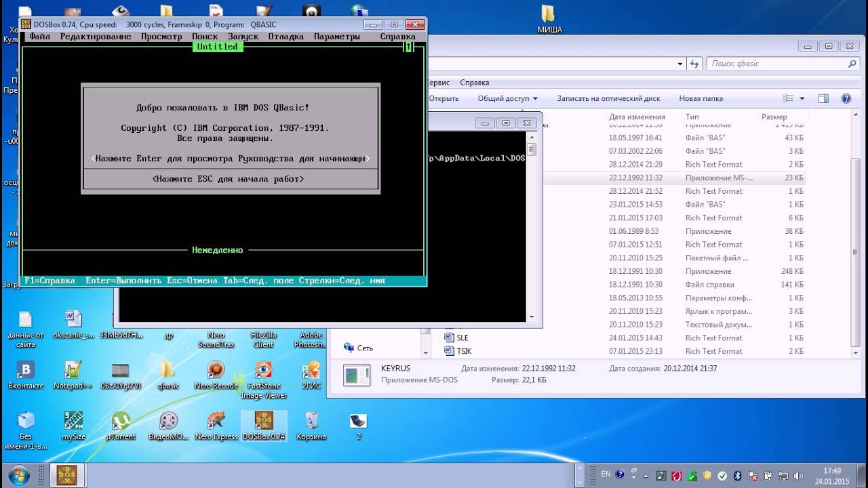The height and width of the screenshot is (488, 868).
Task: Open the Редактирование menu in QBasic
Action: [96, 37]
